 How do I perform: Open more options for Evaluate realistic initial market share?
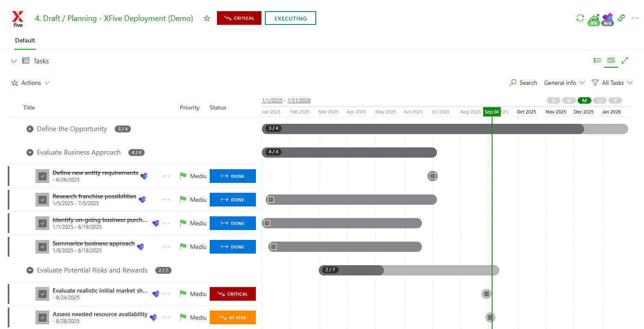(166, 294)
